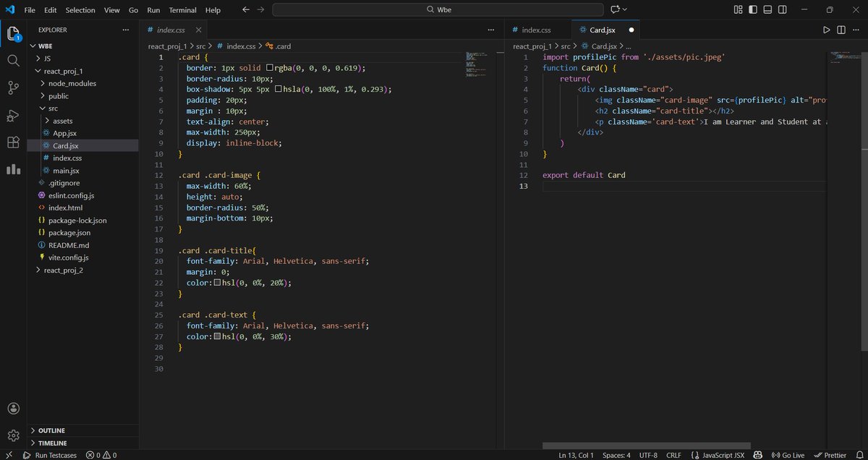Open the editor More Actions ellipsis

click(856, 30)
